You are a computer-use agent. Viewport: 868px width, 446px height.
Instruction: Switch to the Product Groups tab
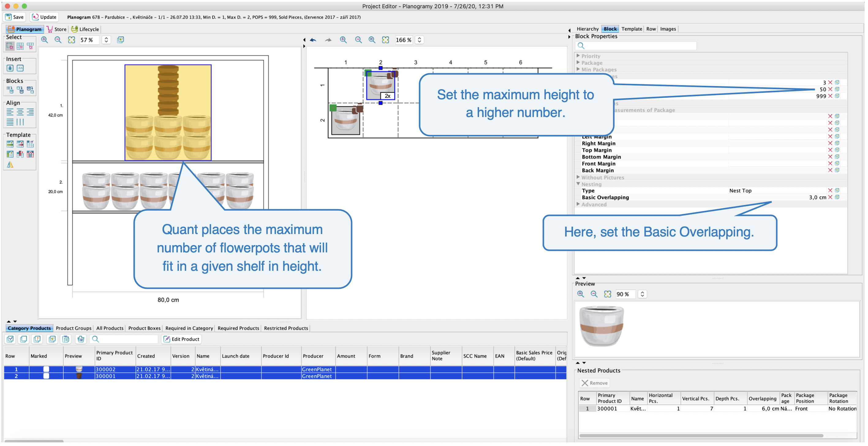point(74,328)
